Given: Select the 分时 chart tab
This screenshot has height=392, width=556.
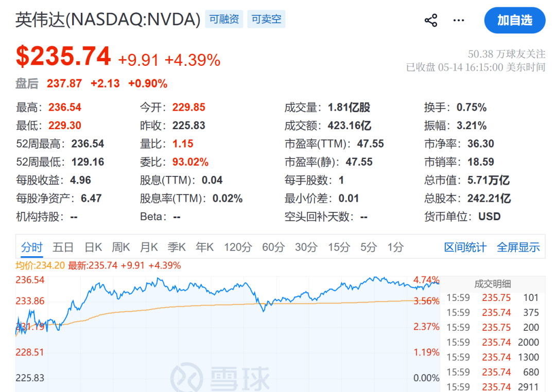Looking at the screenshot, I should point(32,247).
